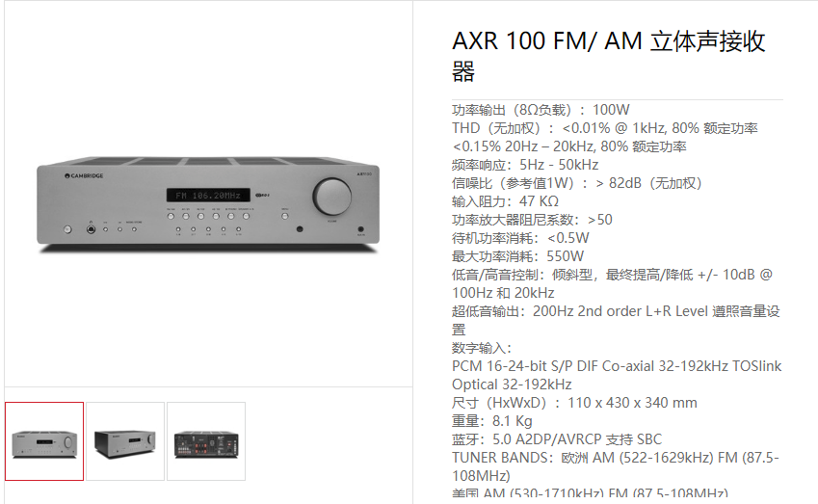This screenshot has width=818, height=504.
Task: Click the Cambridge logo on the receiver image
Action: 84,175
